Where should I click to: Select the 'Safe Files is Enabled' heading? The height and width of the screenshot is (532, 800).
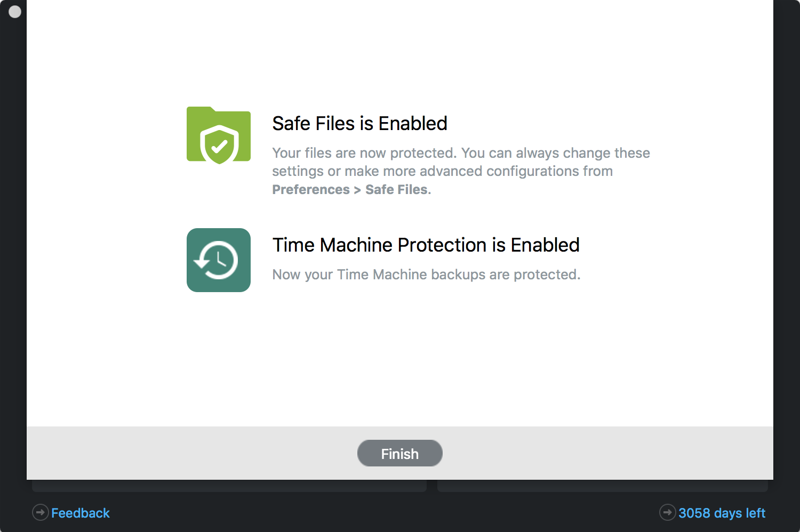(x=360, y=124)
